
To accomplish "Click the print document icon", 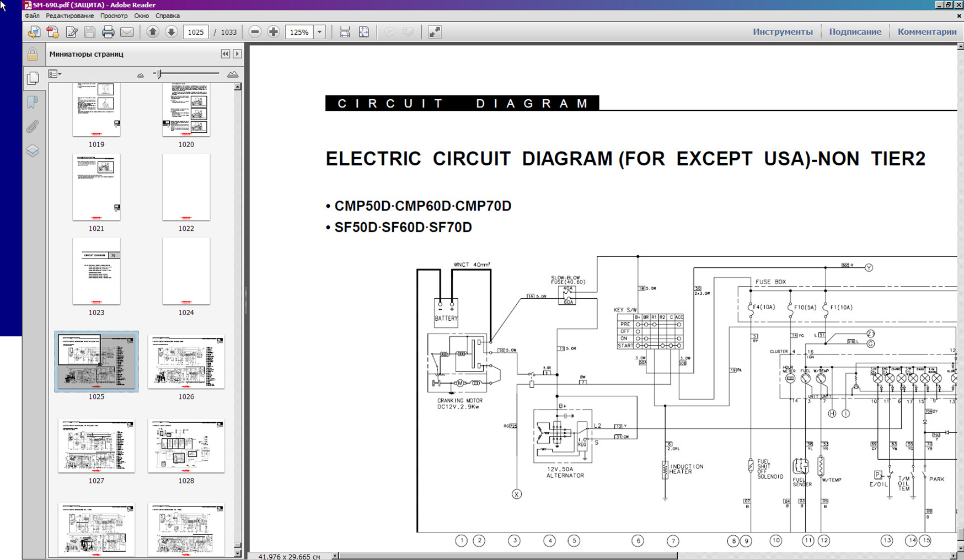I will click(108, 32).
